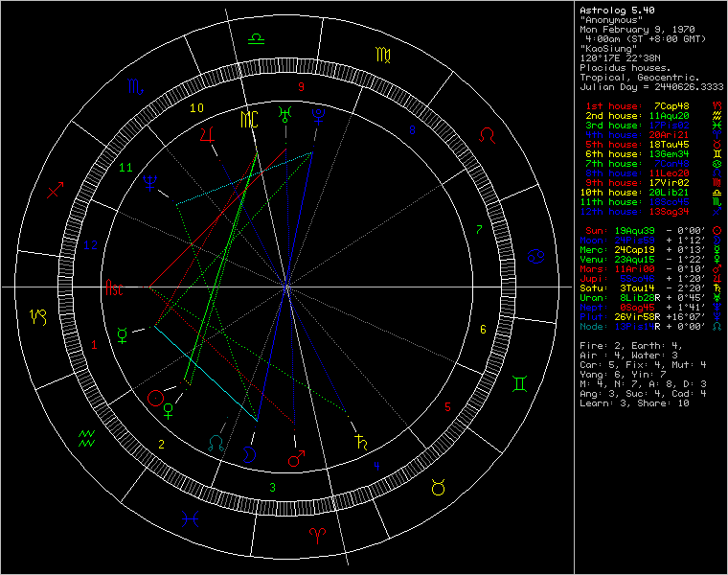728x575 pixels.
Task: Select the red Leo glyph on the zodiac ring
Action: [487, 135]
